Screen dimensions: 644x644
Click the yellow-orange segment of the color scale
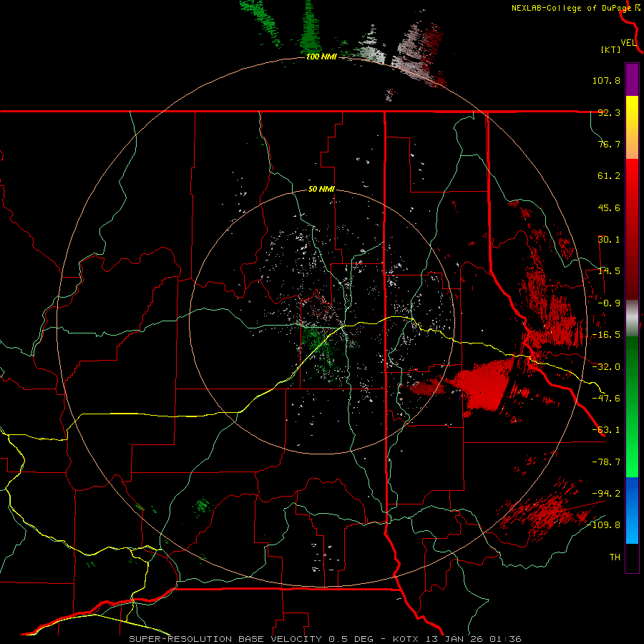coord(632,127)
